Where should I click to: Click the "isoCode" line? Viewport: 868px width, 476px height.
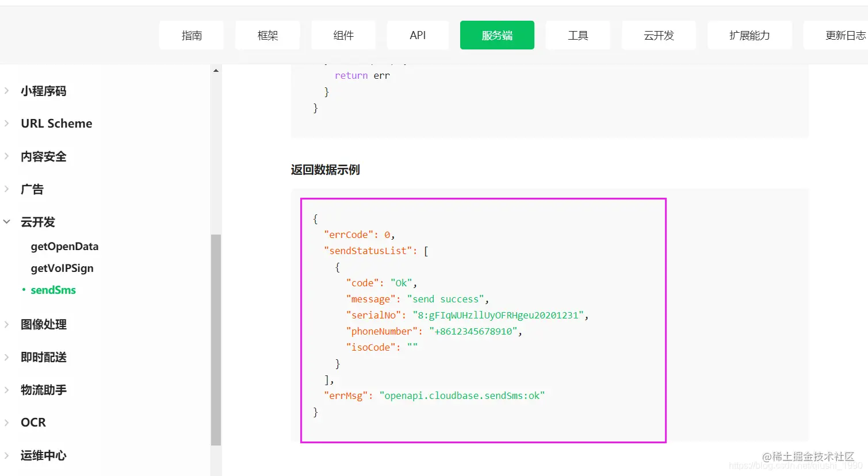tap(382, 347)
